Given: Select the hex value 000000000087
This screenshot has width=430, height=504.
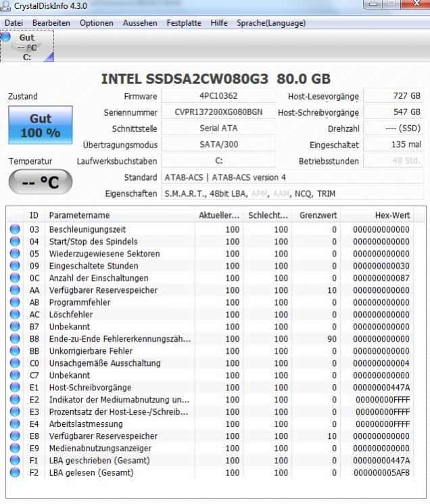Looking at the screenshot, I should pyautogui.click(x=381, y=278).
